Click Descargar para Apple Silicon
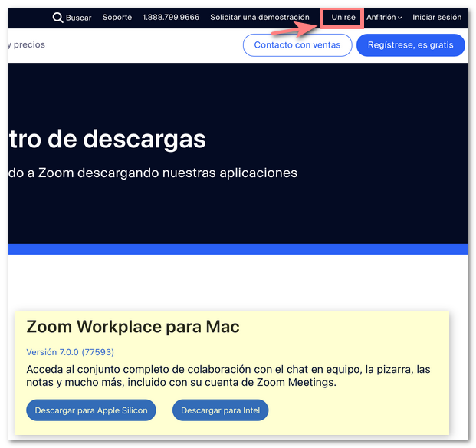 point(91,410)
